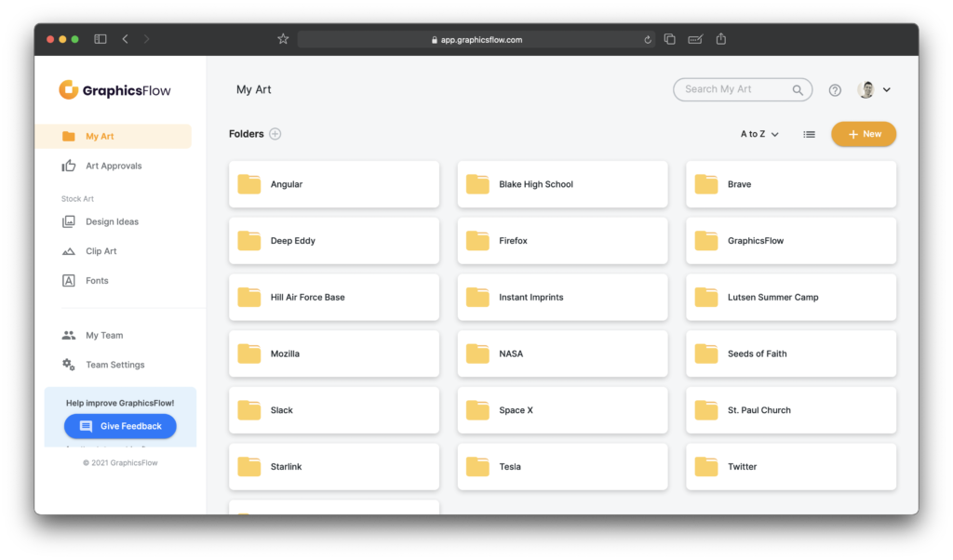Click the browser share icon

pos(721,39)
